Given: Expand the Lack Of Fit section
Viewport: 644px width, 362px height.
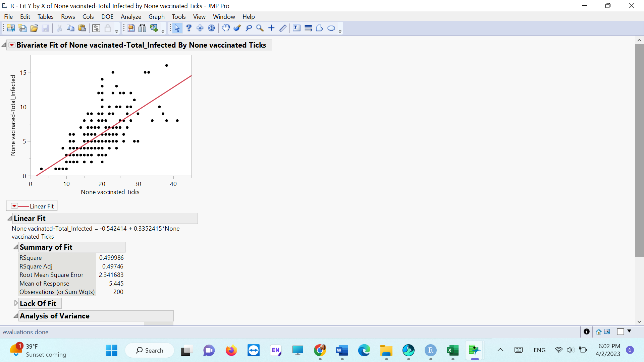Looking at the screenshot, I should pos(15,303).
